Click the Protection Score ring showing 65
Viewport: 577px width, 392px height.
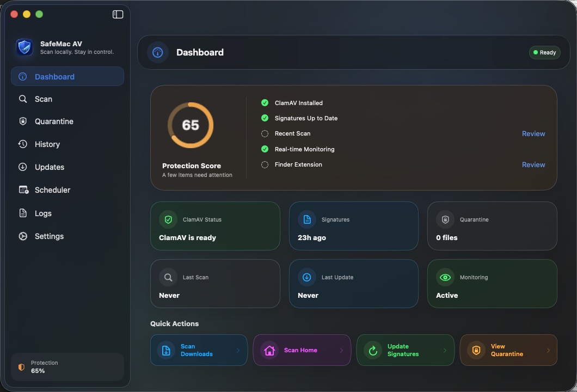(x=191, y=125)
